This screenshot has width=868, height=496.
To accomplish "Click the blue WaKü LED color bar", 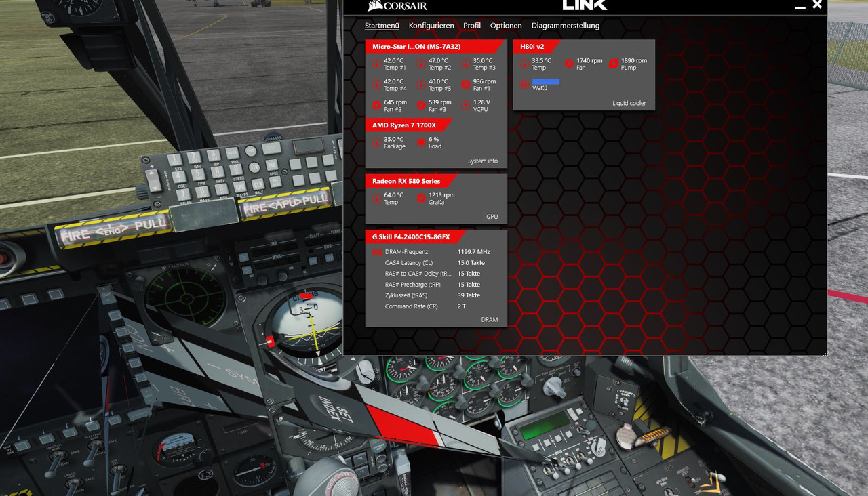I will click(546, 81).
